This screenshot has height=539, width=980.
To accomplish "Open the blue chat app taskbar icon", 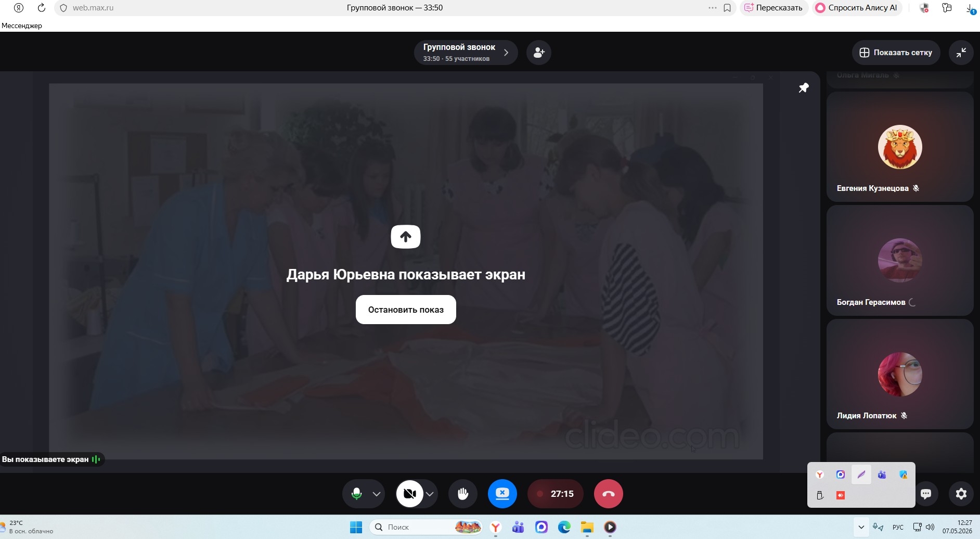I will [541, 527].
